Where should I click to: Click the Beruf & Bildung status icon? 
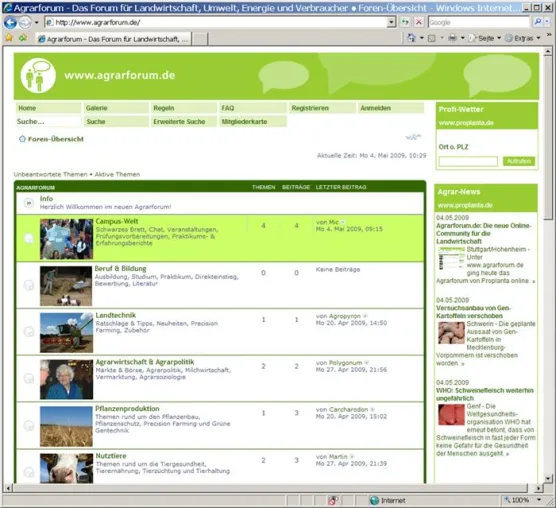click(x=29, y=285)
